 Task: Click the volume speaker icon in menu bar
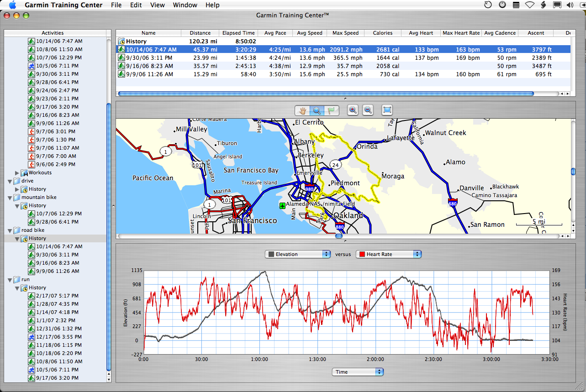(x=570, y=5)
